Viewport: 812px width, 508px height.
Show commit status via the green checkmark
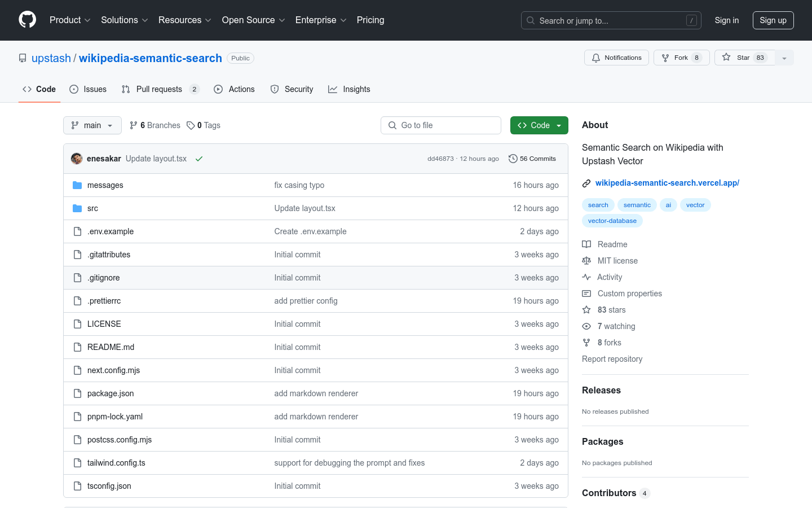199,159
